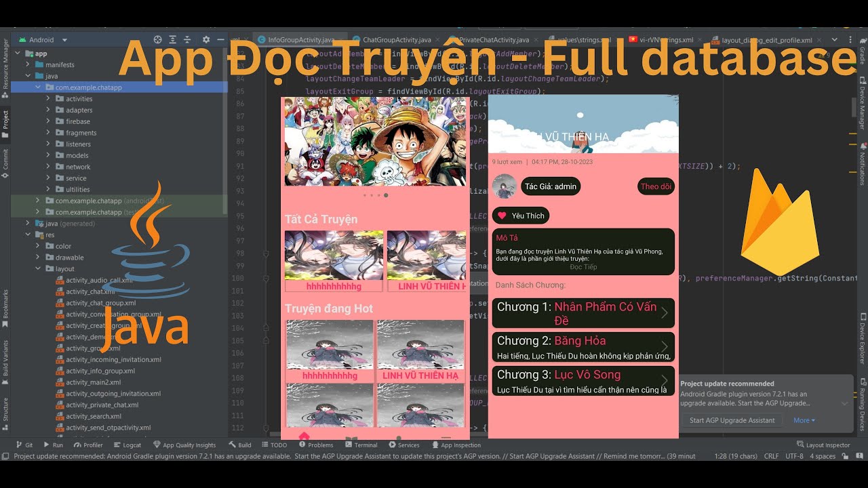
Task: Open the Git tool window
Action: (x=24, y=445)
